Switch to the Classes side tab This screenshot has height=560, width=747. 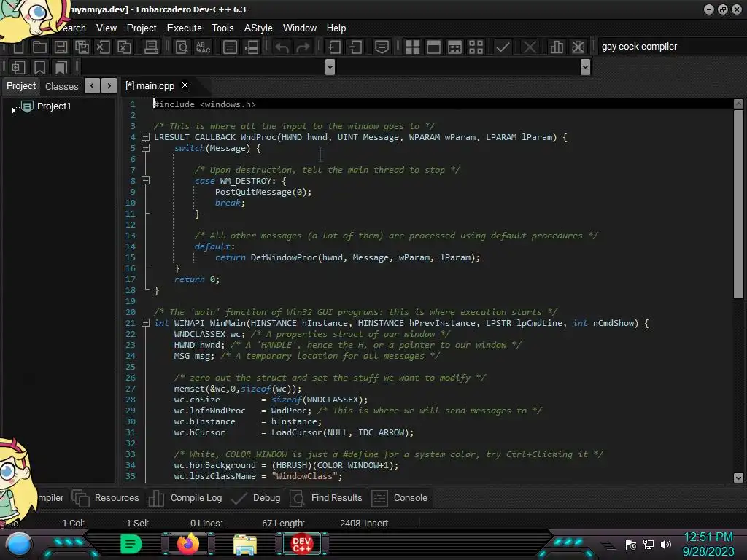click(61, 86)
